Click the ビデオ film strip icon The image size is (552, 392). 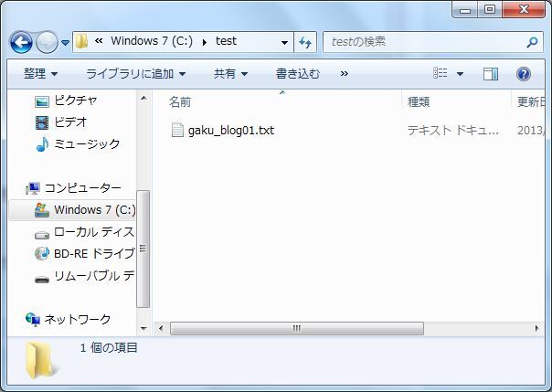point(42,122)
